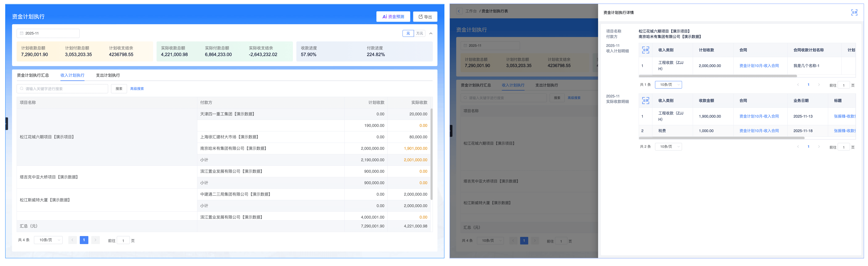Viewport: 868px width, 266px height.
Task: Switch amount unit to 元
Action: 408,33
